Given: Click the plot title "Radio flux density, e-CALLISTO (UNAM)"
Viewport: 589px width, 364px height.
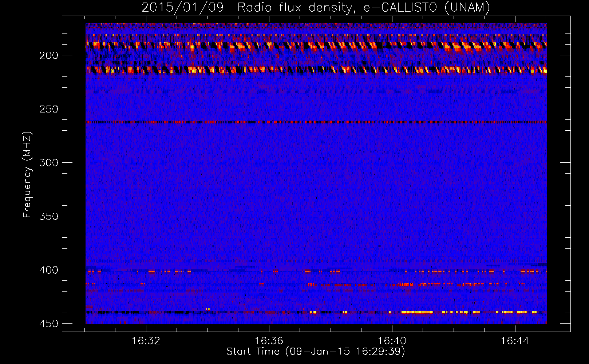Looking at the screenshot, I should [x=364, y=7].
